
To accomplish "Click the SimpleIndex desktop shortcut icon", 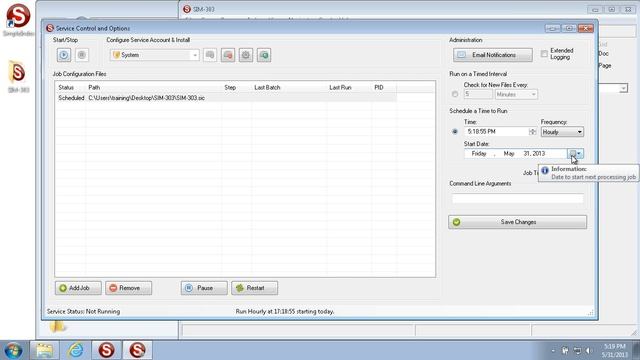I will coord(18,20).
